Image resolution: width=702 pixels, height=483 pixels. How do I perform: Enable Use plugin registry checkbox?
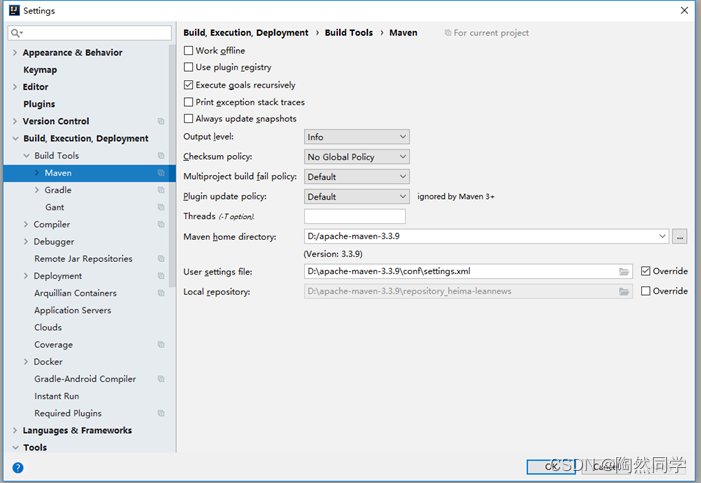(188, 67)
